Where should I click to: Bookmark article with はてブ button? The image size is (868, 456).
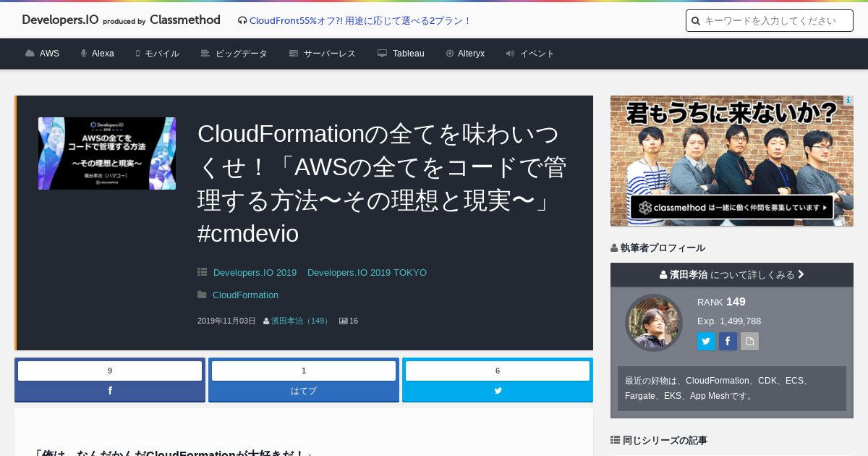[304, 391]
